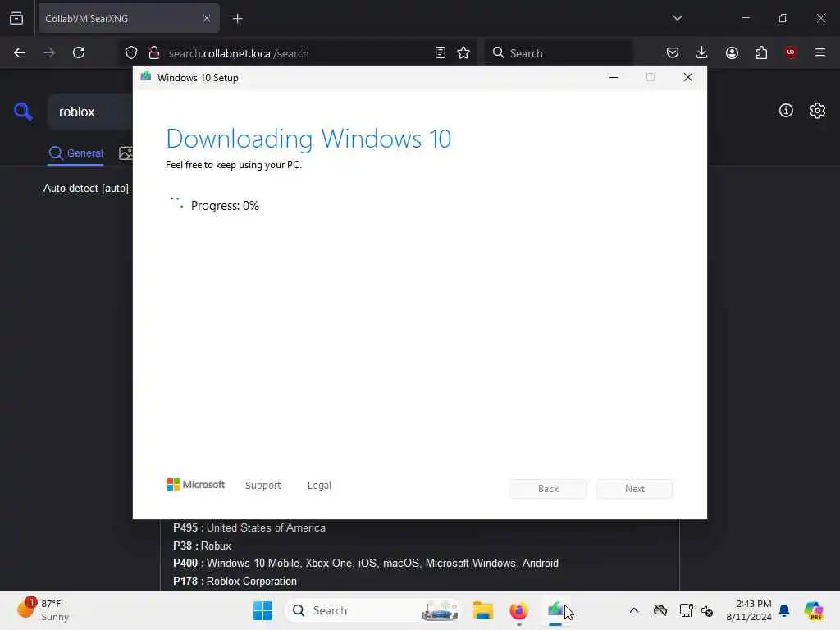This screenshot has height=630, width=840.
Task: Open Firefox downloads panel
Action: click(702, 52)
